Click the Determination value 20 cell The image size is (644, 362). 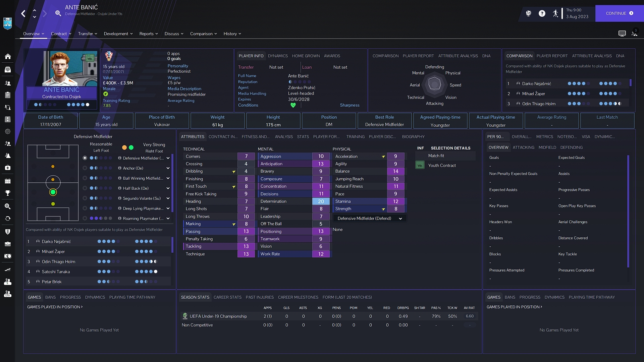click(321, 201)
